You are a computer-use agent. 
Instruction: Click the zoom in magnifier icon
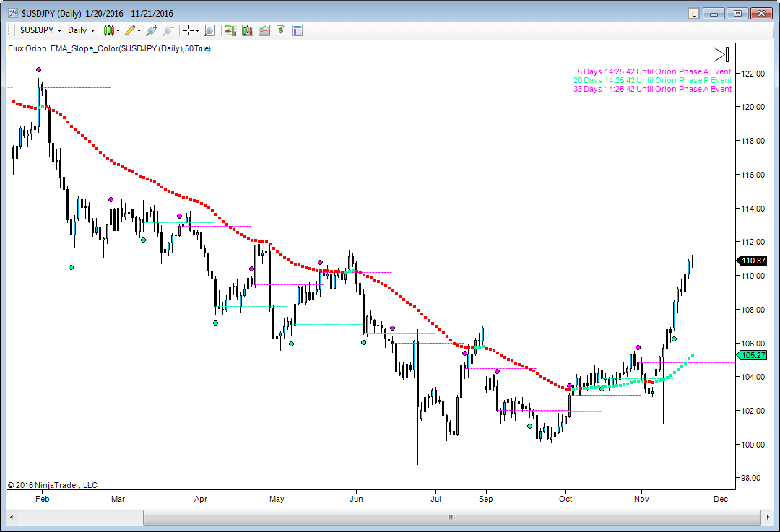point(152,30)
